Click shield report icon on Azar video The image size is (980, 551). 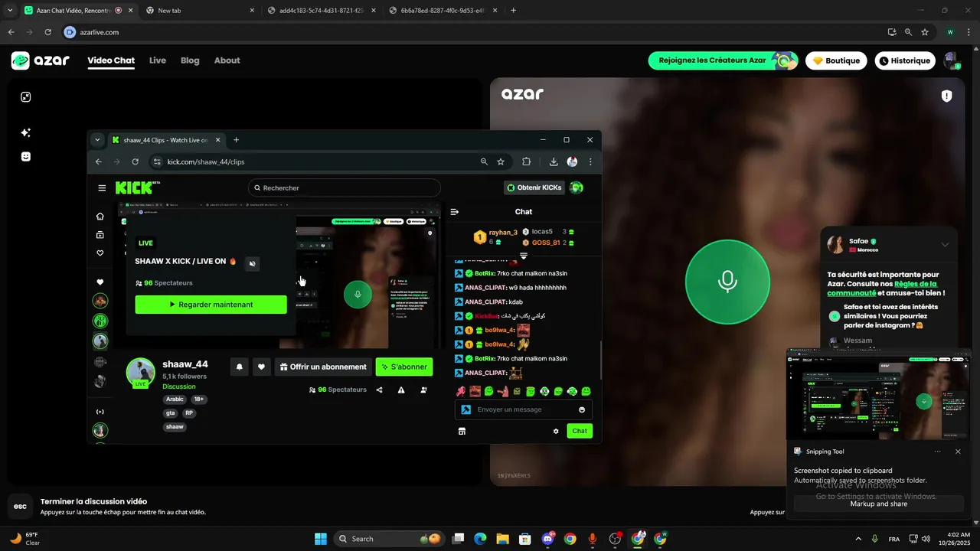tap(947, 96)
